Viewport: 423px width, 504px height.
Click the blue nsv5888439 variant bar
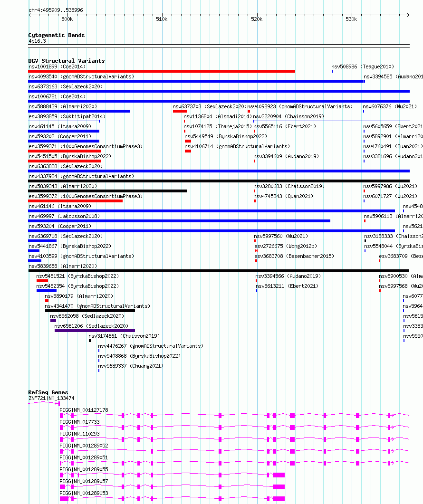point(79,111)
